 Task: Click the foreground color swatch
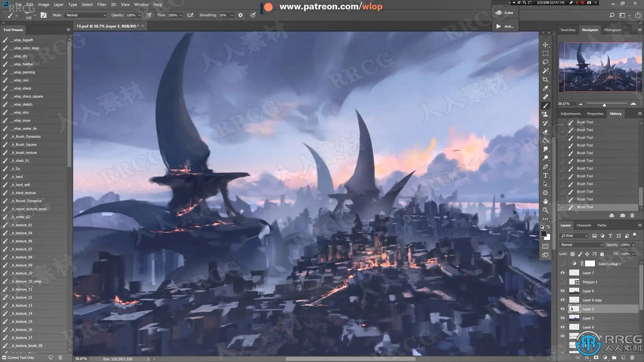[x=544, y=234]
